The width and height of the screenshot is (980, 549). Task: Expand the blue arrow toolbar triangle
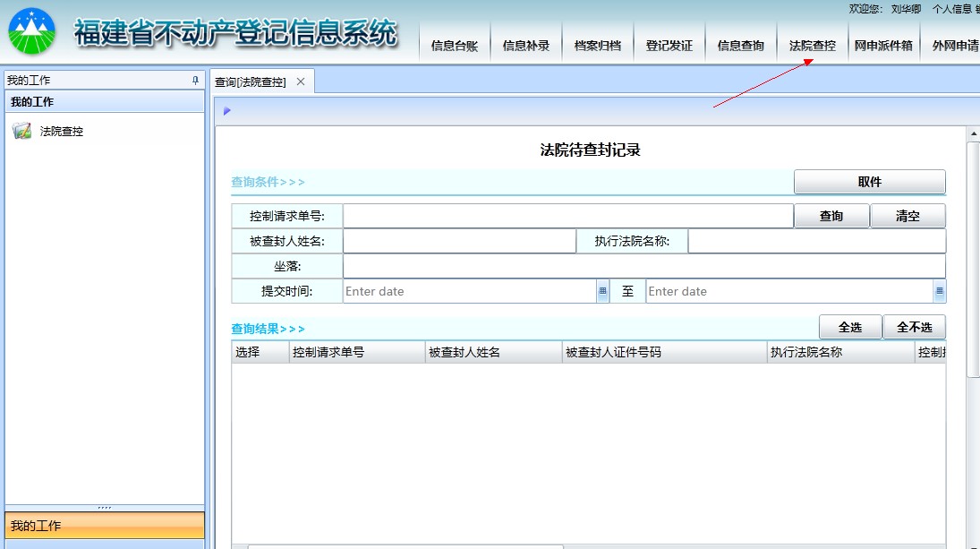click(x=227, y=111)
